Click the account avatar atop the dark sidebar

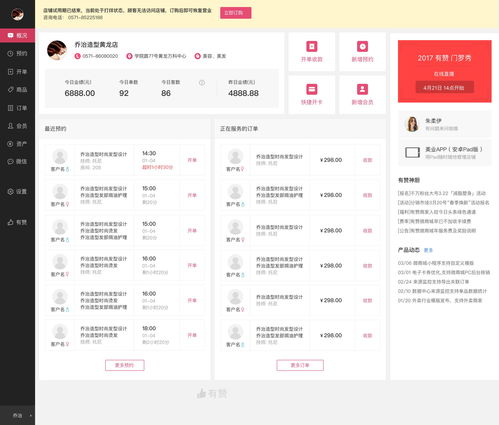click(x=17, y=14)
